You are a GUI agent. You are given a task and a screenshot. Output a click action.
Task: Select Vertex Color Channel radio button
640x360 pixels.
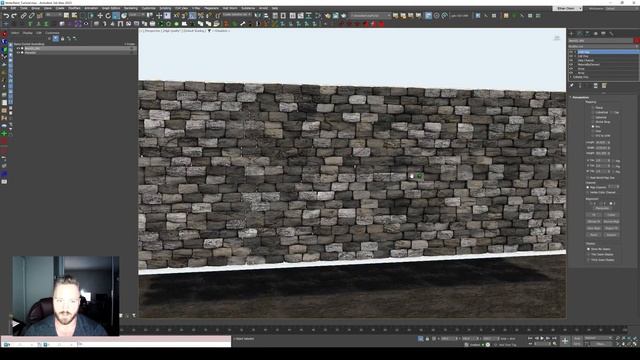(588, 192)
